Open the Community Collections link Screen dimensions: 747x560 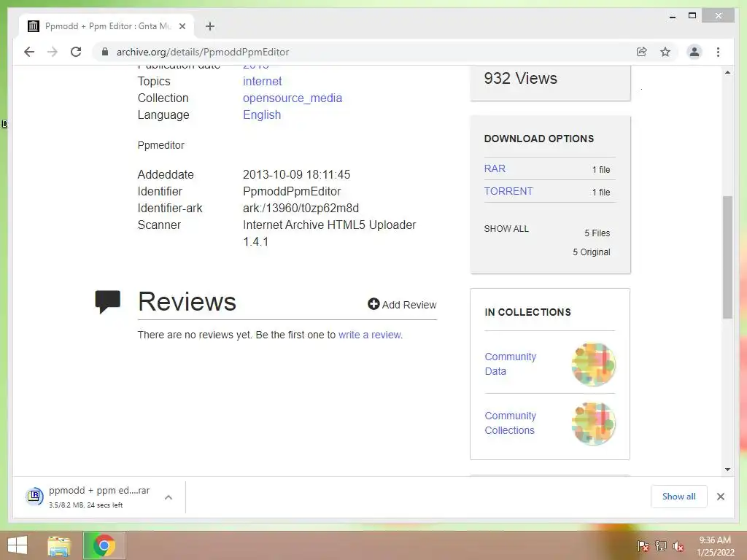[510, 423]
